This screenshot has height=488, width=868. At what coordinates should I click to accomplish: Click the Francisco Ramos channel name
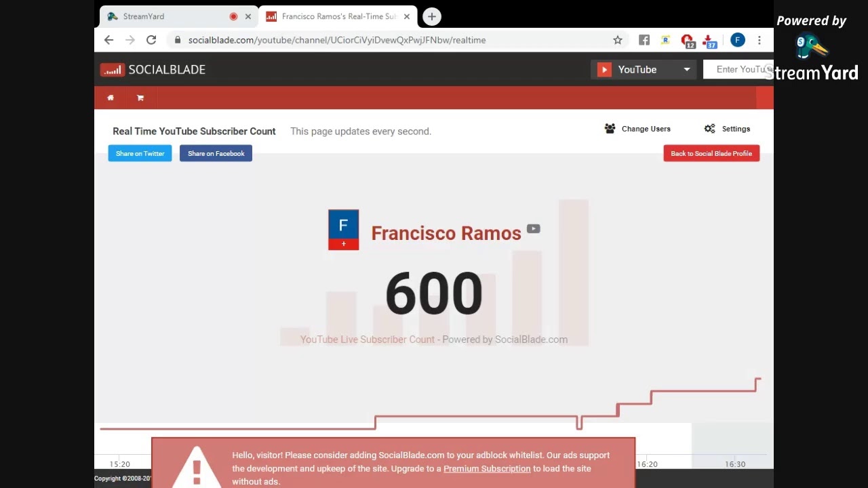[446, 233]
